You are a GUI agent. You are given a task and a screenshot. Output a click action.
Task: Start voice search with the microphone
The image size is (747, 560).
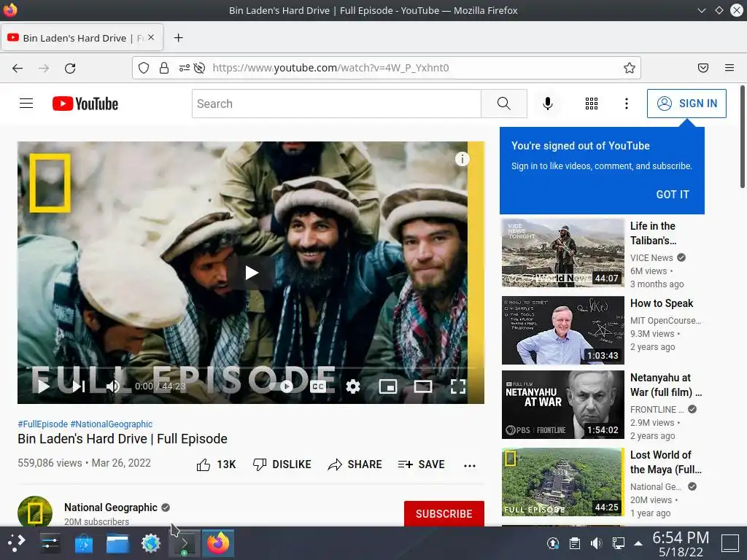click(x=548, y=104)
